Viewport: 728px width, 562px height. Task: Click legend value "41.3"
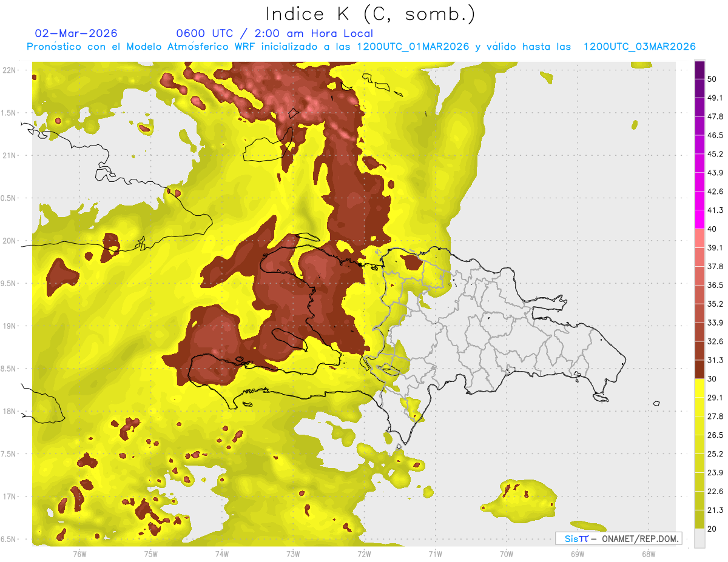715,210
